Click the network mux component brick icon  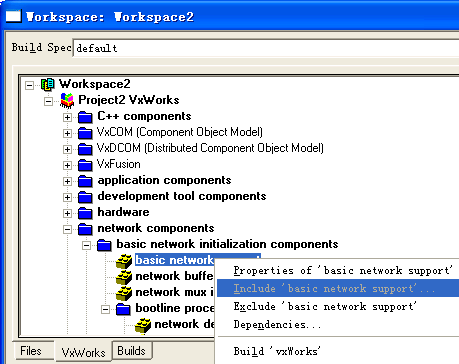click(124, 293)
